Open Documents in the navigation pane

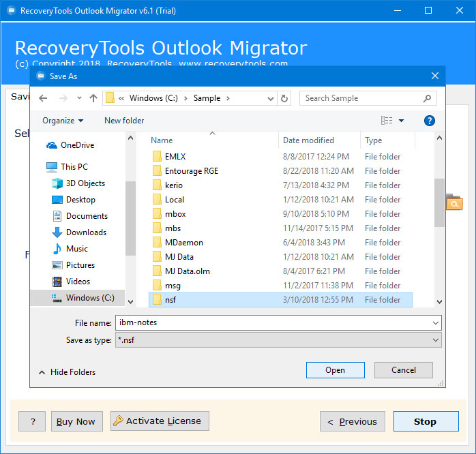pyautogui.click(x=80, y=216)
